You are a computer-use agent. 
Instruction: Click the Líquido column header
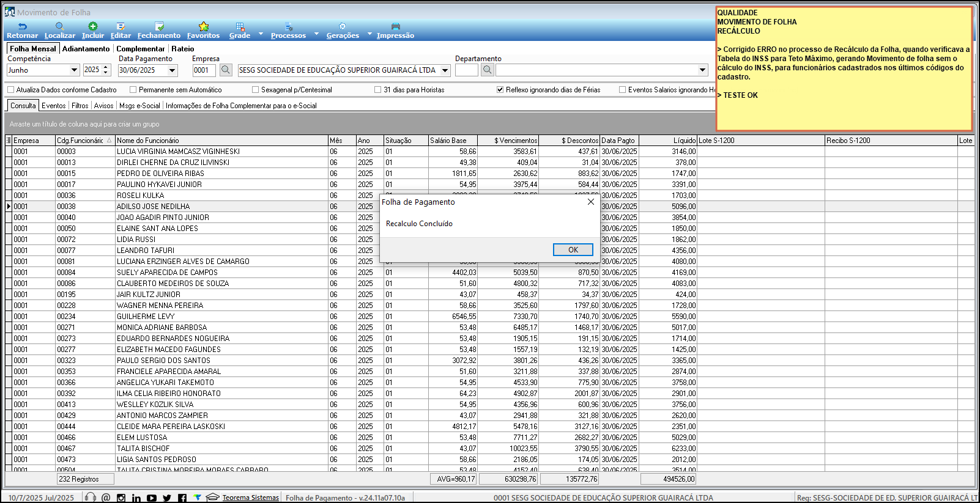(x=668, y=140)
